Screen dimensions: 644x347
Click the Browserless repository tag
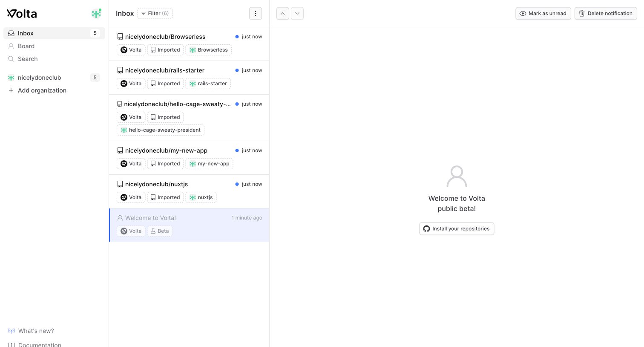point(209,50)
